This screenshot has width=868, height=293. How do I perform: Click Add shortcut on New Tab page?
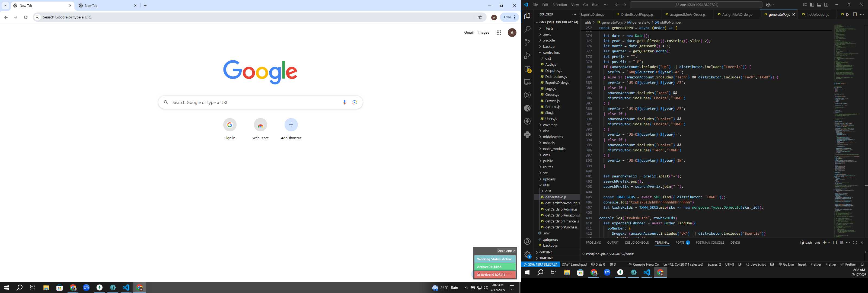[291, 129]
